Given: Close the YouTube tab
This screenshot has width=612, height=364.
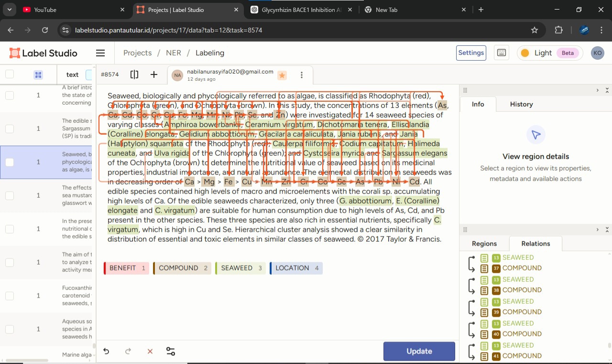Looking at the screenshot, I should click(x=122, y=10).
